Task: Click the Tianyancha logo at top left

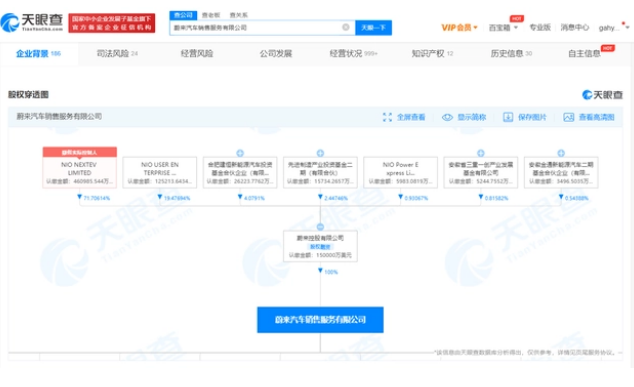Action: [32, 22]
